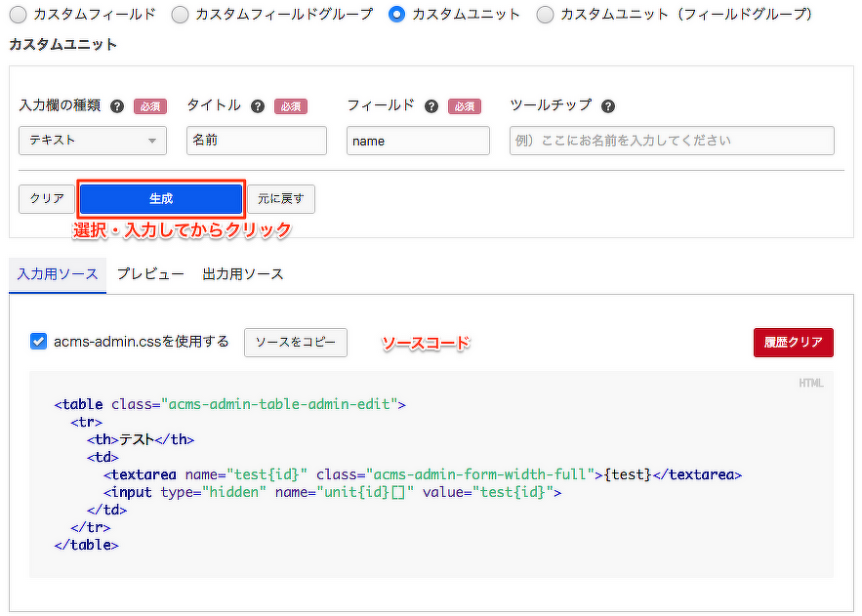Click help icon next to 入力欄の種類

pyautogui.click(x=117, y=106)
